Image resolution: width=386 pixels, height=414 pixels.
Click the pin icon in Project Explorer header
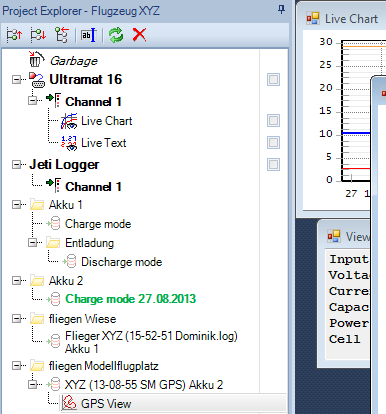281,10
